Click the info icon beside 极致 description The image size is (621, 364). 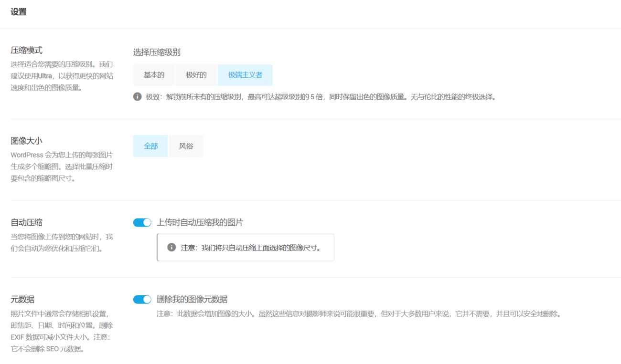[137, 97]
